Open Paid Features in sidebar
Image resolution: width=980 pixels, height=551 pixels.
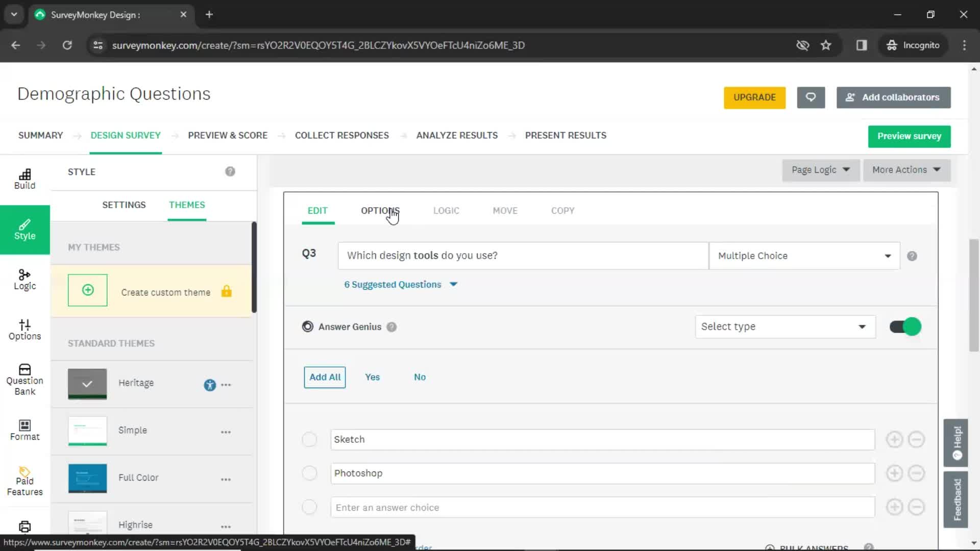pyautogui.click(x=24, y=481)
